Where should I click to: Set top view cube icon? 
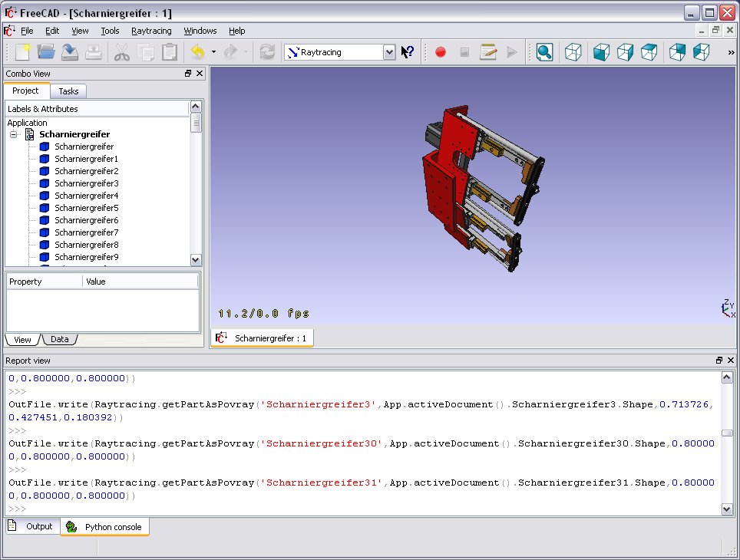tap(649, 52)
